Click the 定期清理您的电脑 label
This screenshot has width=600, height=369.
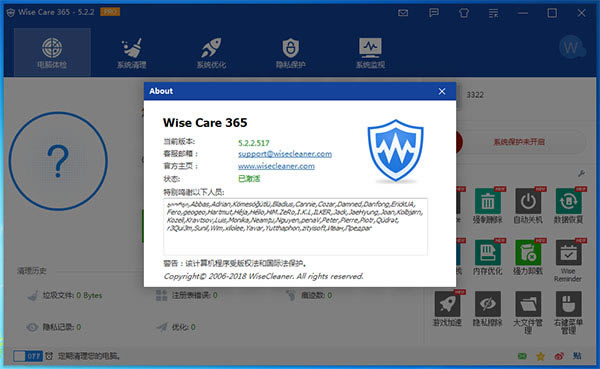(x=89, y=356)
